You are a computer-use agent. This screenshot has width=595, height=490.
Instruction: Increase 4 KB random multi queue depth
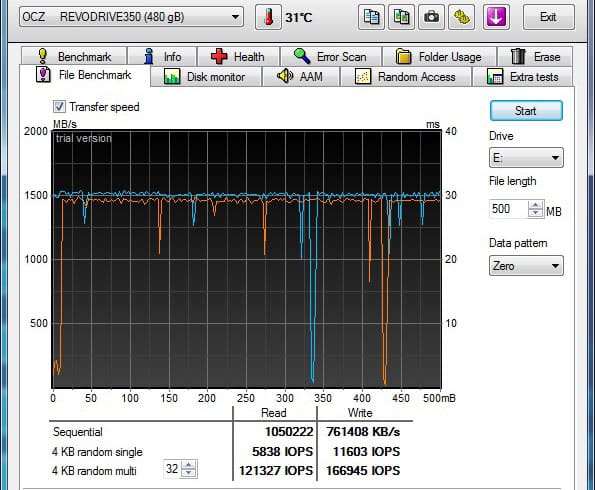click(x=189, y=465)
